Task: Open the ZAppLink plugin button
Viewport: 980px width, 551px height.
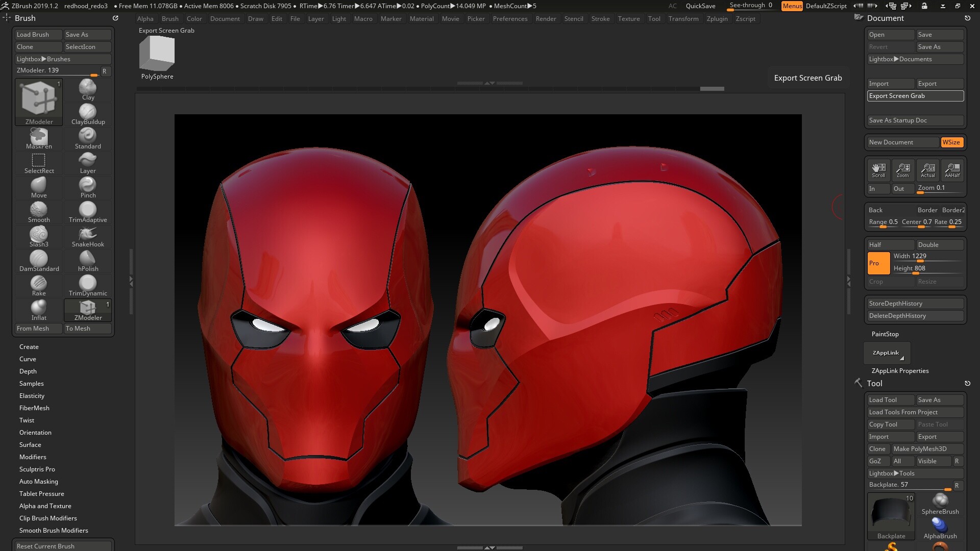Action: pyautogui.click(x=887, y=353)
